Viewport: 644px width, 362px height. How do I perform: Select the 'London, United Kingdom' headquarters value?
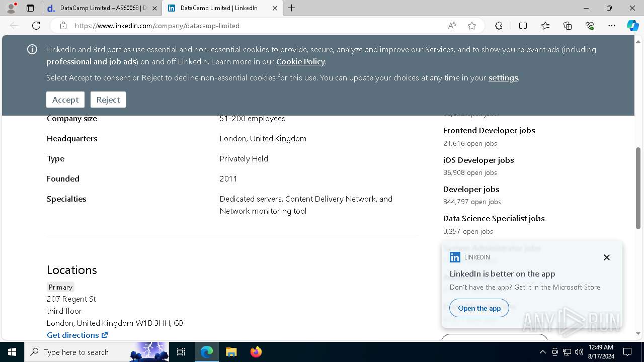(263, 139)
